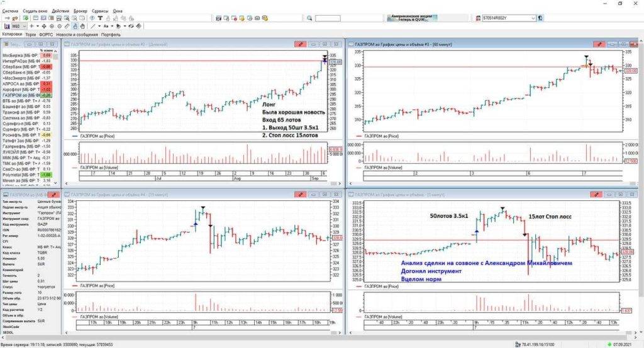
Task: Toggle red pin on Gazprom 15-minute chart #4
Action: pos(300,195)
